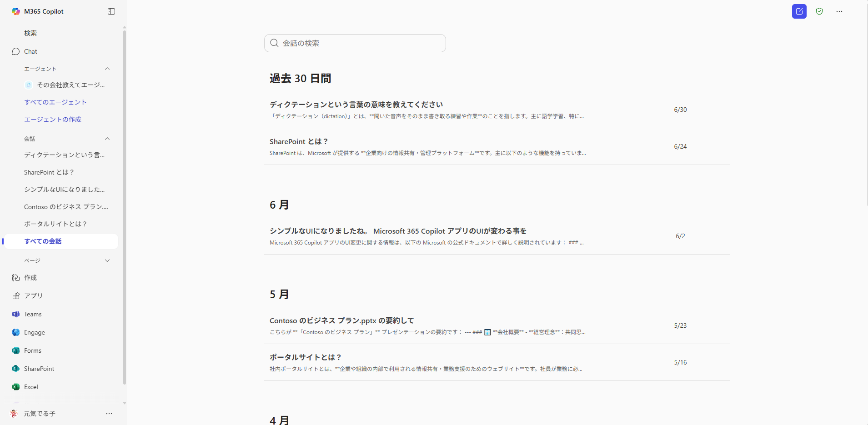Collapse the エージェント section

click(107, 69)
